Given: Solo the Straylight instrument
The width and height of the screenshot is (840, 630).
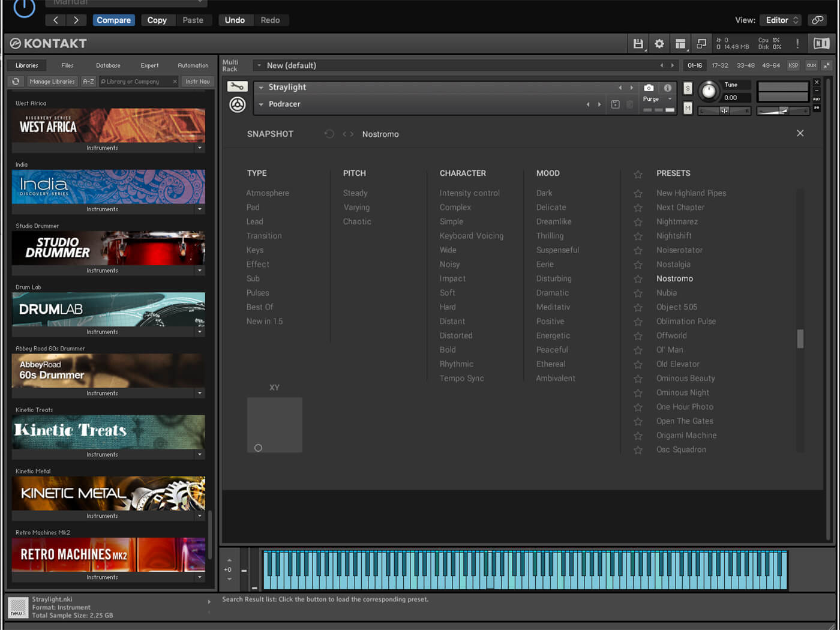Looking at the screenshot, I should (x=688, y=88).
